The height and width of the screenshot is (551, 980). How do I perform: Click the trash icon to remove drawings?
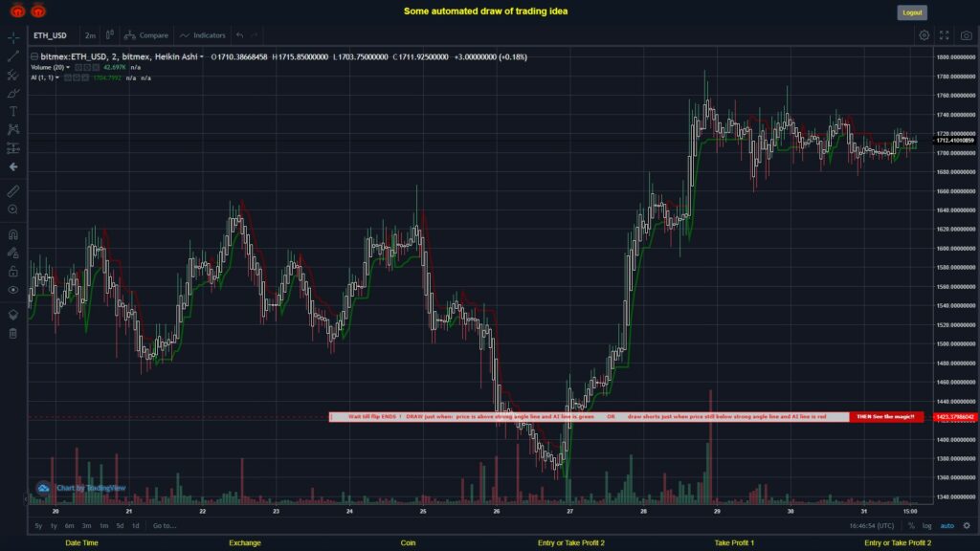13,333
